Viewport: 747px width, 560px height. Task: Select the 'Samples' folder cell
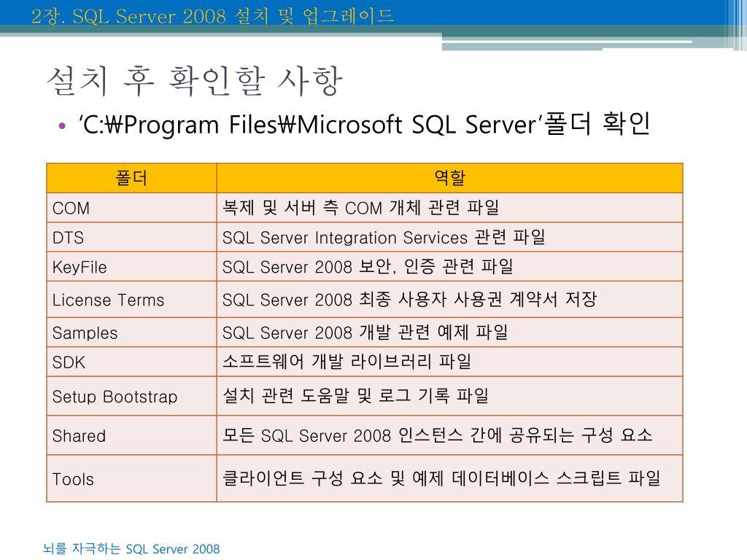(131, 332)
